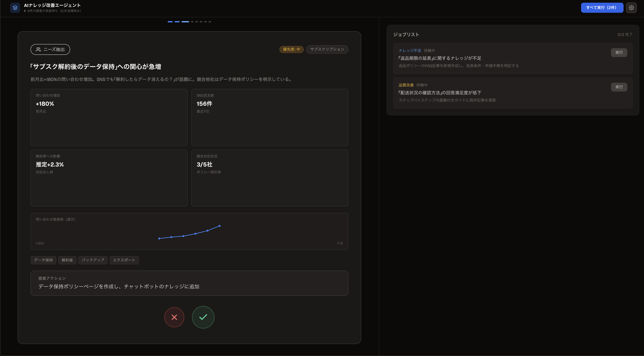Click the person icon on the ニーズ抽出 badge
The image size is (644, 356).
[39, 49]
